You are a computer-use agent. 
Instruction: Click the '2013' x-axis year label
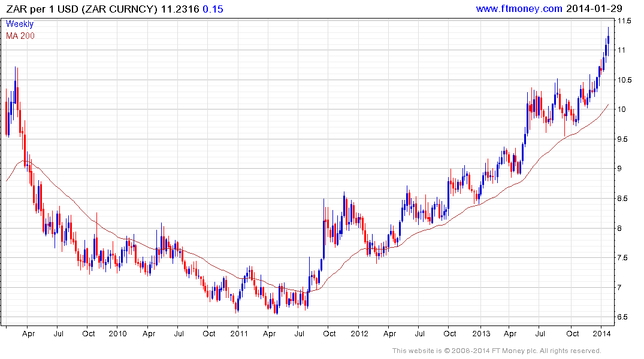[x=480, y=333]
